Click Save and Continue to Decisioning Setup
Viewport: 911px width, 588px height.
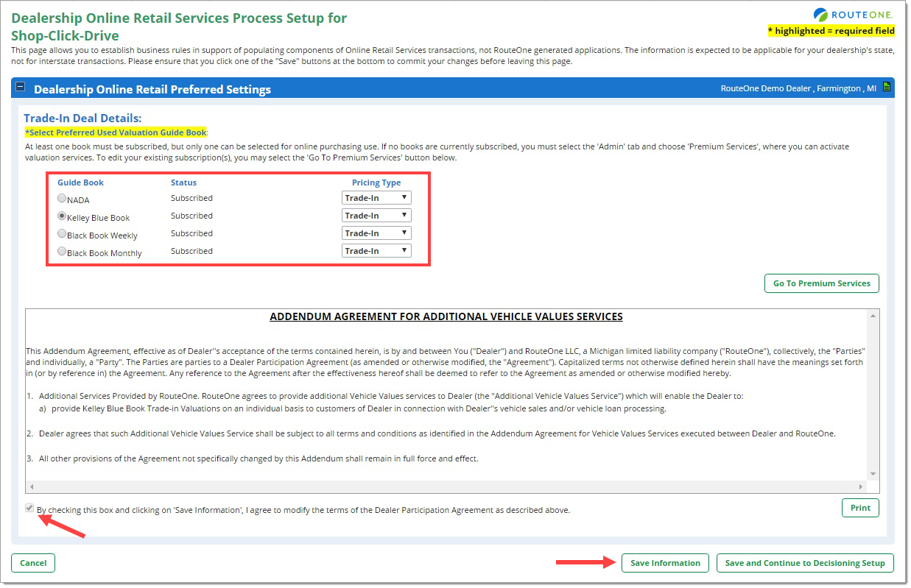pos(805,563)
